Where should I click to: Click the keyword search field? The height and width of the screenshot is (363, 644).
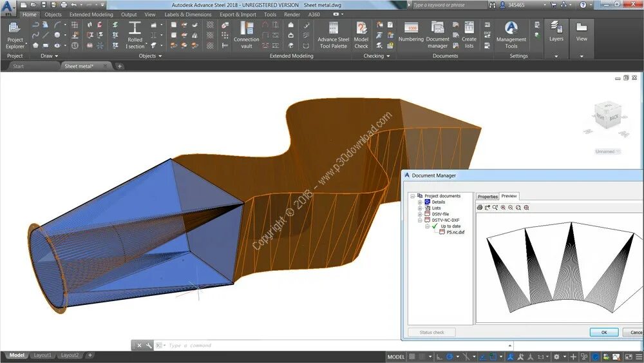click(449, 5)
